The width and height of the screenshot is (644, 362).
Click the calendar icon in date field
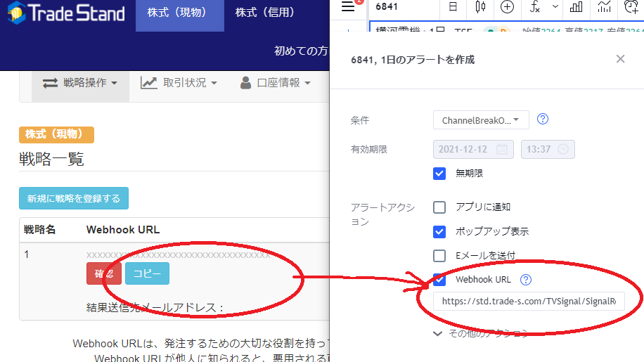[x=502, y=149]
